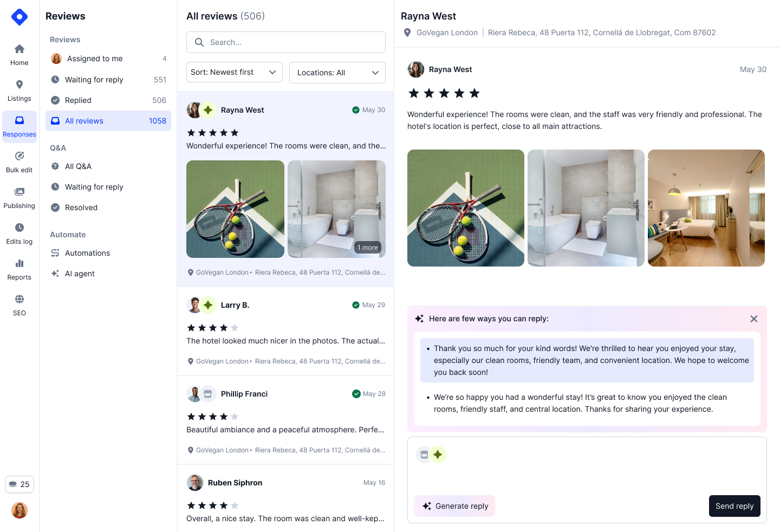Open Automations under Automate

click(108, 253)
